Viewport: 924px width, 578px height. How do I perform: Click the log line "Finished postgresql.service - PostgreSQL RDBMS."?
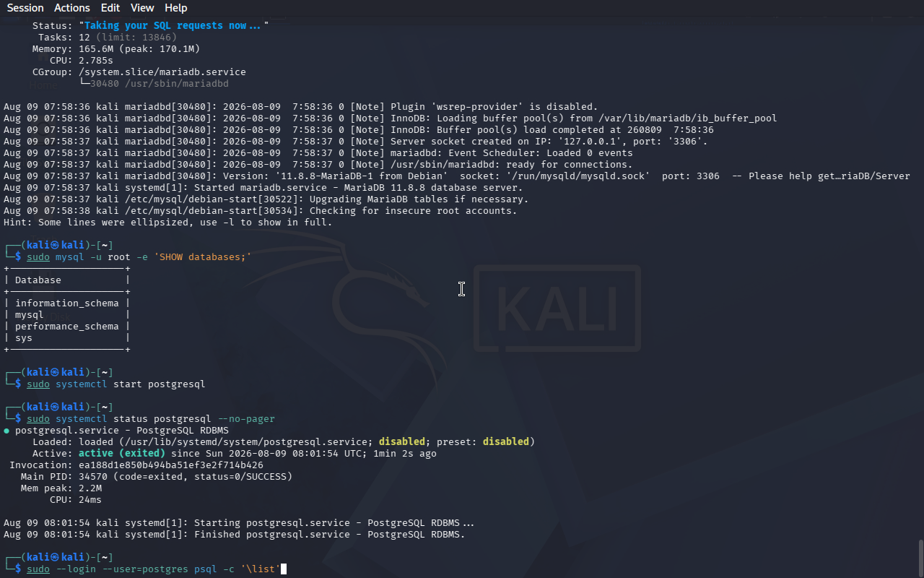click(330, 534)
